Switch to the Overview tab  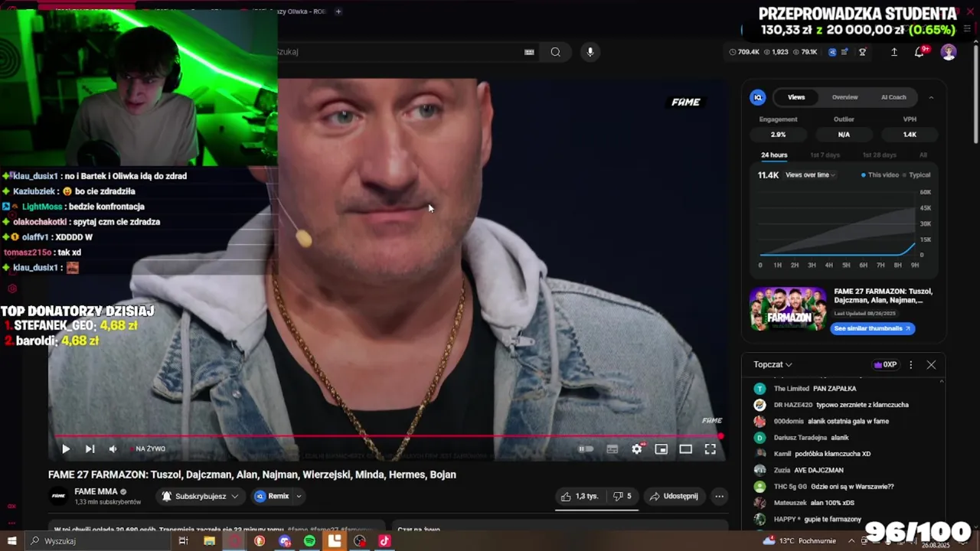[x=844, y=97]
